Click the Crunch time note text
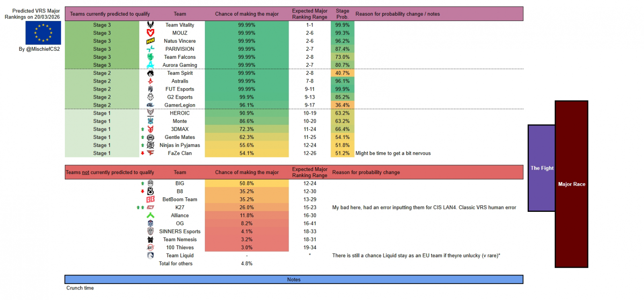This screenshot has height=300, width=644. click(x=80, y=288)
